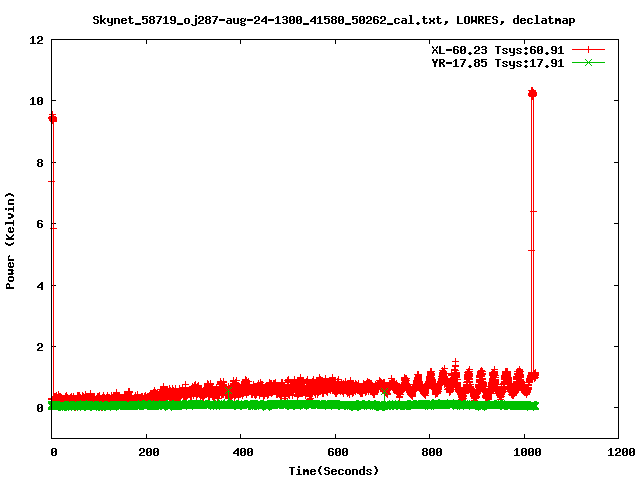Click the x-axis tick label 200
Image resolution: width=640 pixels, height=480 pixels.
click(149, 452)
